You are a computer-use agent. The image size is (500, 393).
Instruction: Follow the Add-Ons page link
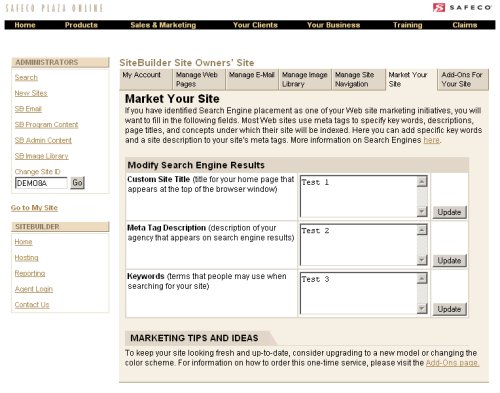point(453,363)
